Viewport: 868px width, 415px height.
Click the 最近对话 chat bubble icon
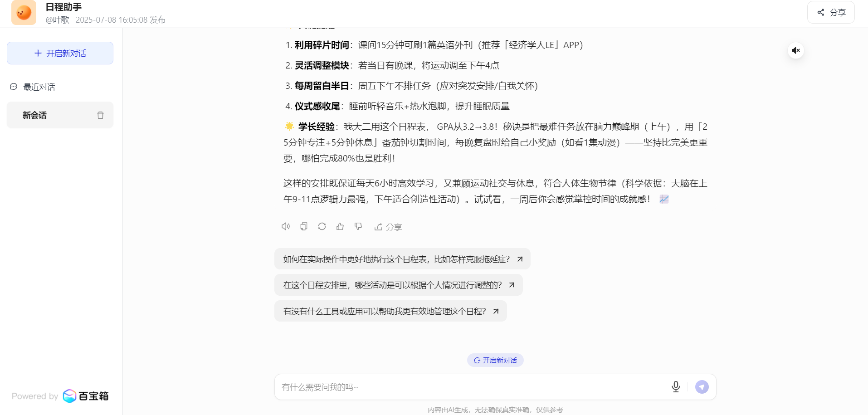tap(14, 87)
